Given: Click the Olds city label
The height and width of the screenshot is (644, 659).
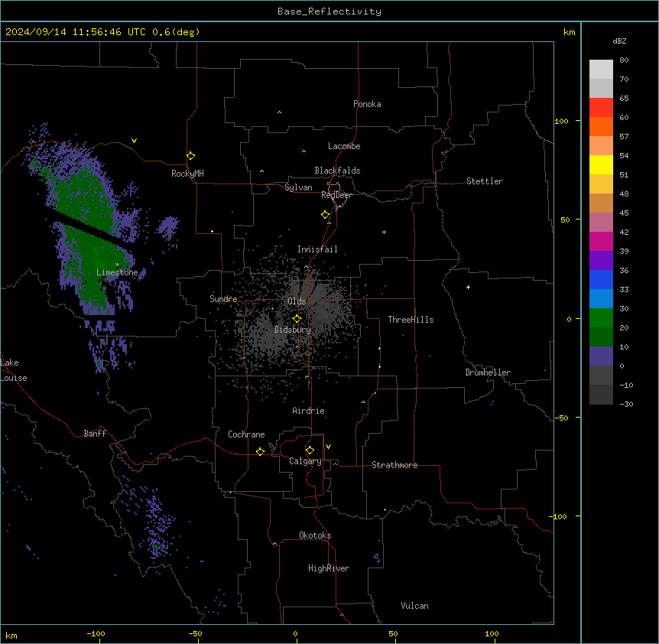Looking at the screenshot, I should (297, 301).
